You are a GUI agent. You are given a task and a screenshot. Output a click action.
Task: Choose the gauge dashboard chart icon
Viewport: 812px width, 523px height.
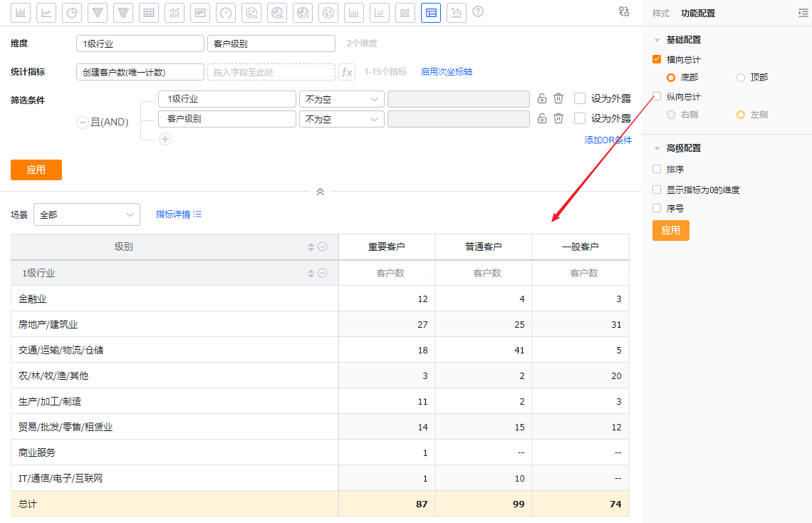(x=226, y=12)
